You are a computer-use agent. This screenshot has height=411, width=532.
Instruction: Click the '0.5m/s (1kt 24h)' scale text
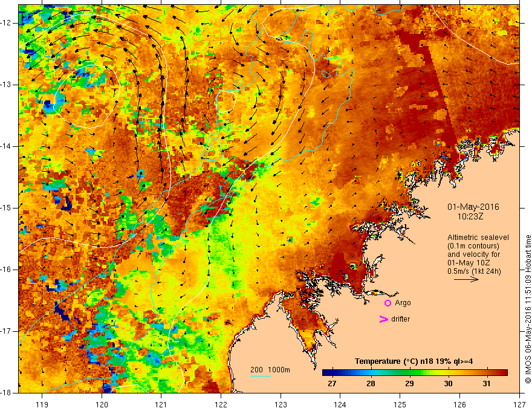474,271
